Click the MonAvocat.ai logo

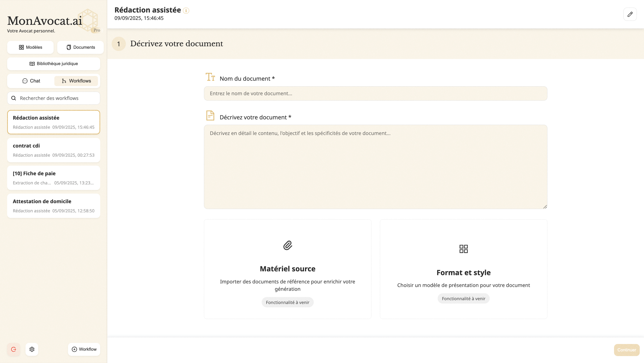45,21
